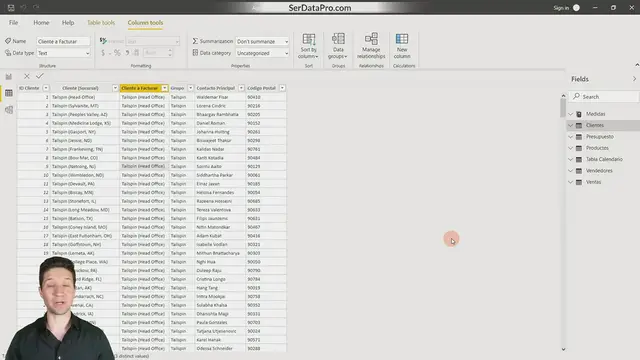This screenshot has width=640, height=360.
Task: Open ID Cliente column filter arrow
Action: (46, 88)
